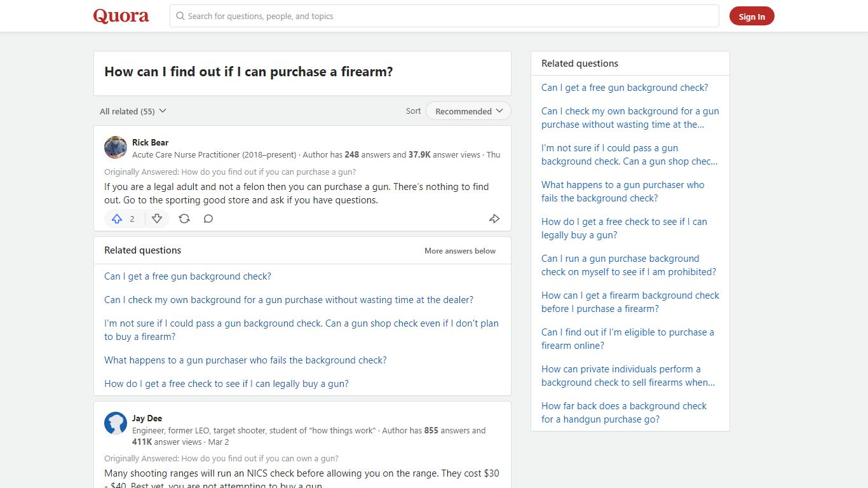Open center link 'I'm not sure if I could pass'
This screenshot has width=868, height=488.
301,330
